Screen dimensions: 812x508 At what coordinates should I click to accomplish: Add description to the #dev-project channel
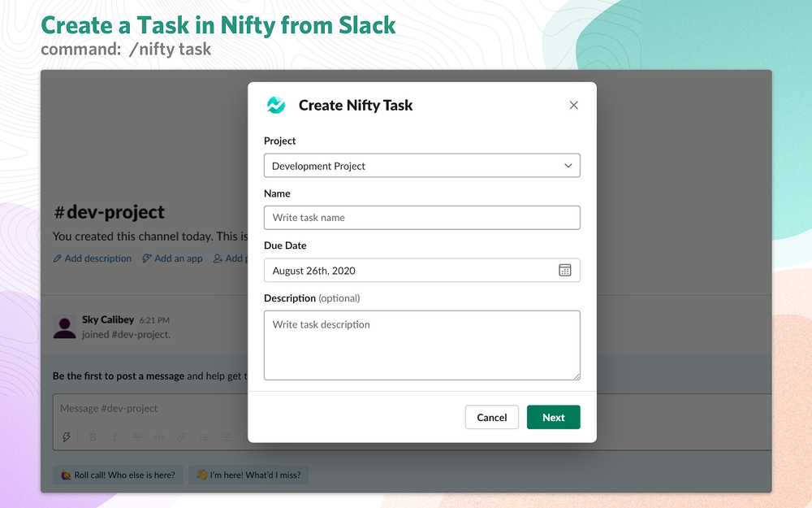coord(98,258)
